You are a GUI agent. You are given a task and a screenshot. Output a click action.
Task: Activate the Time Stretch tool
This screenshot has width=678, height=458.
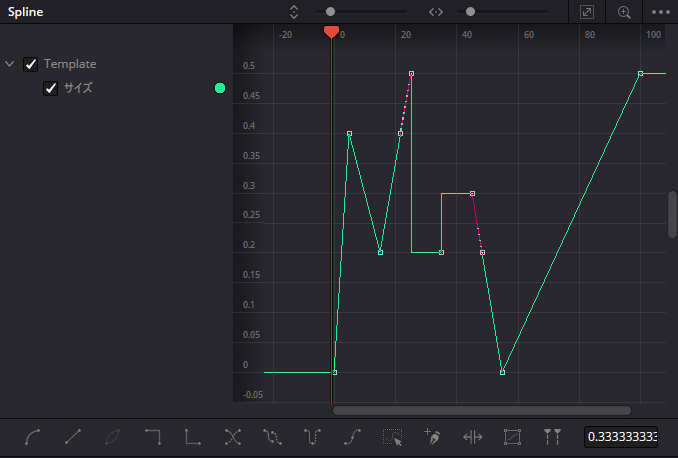pyautogui.click(x=473, y=437)
